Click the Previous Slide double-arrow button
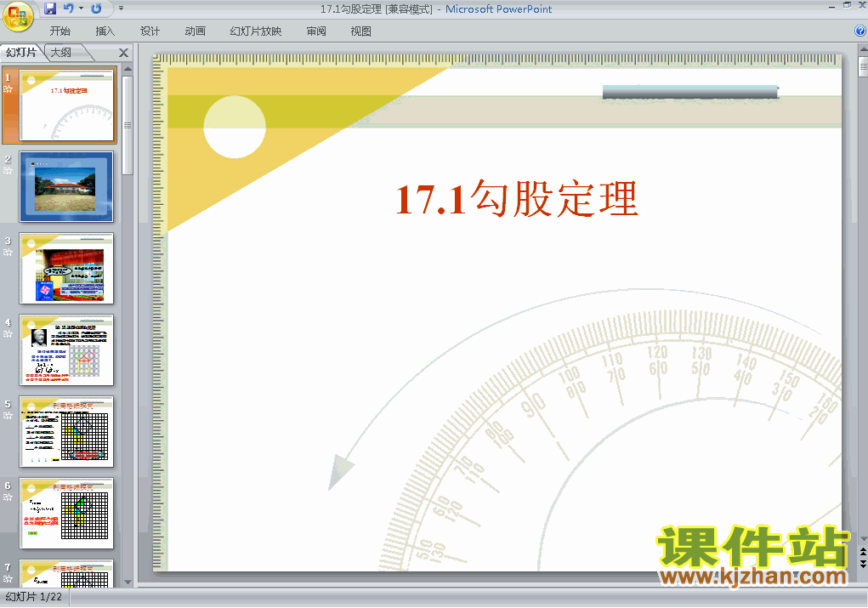 (863, 552)
